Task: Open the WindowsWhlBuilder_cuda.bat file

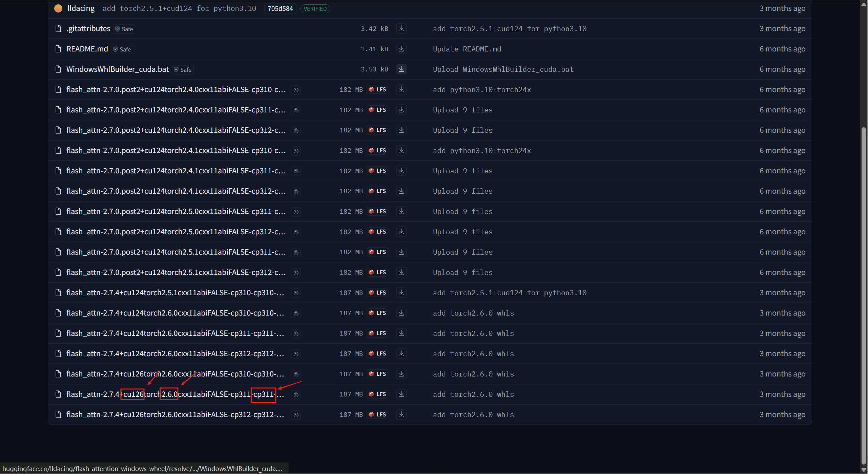Action: pos(117,69)
